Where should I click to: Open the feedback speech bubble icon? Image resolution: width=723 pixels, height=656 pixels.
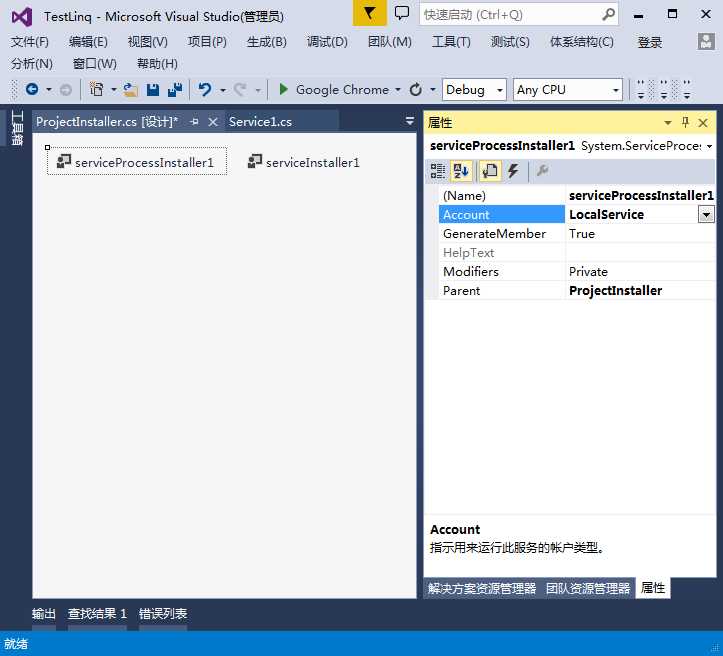click(x=402, y=13)
